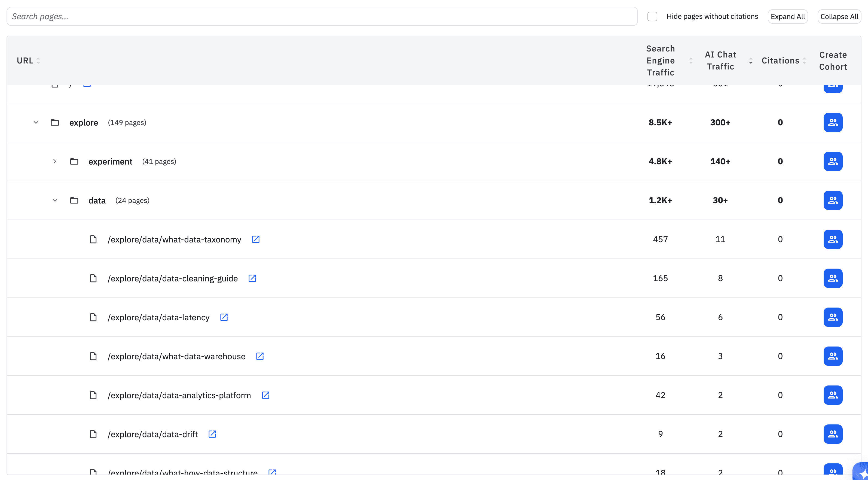The image size is (868, 480).
Task: Open /explore/data/data-cleaning-guide in new tab
Action: (x=252, y=278)
